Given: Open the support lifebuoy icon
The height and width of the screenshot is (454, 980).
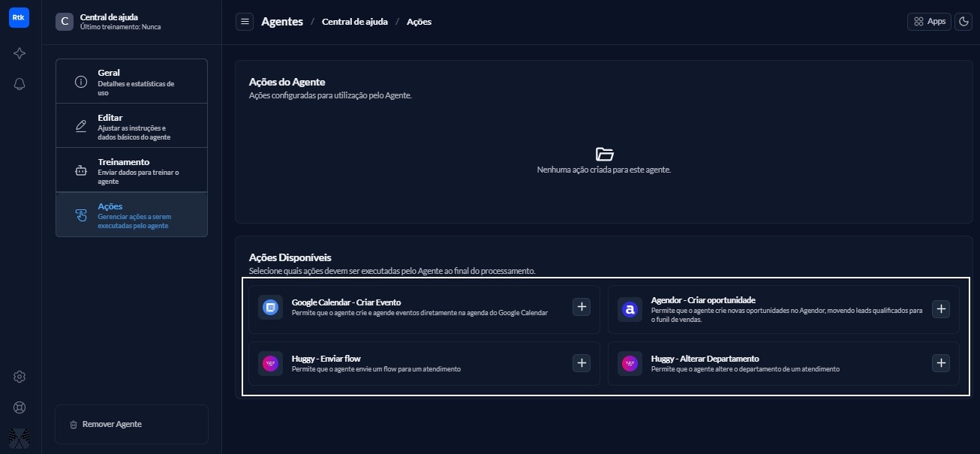Looking at the screenshot, I should coord(20,407).
